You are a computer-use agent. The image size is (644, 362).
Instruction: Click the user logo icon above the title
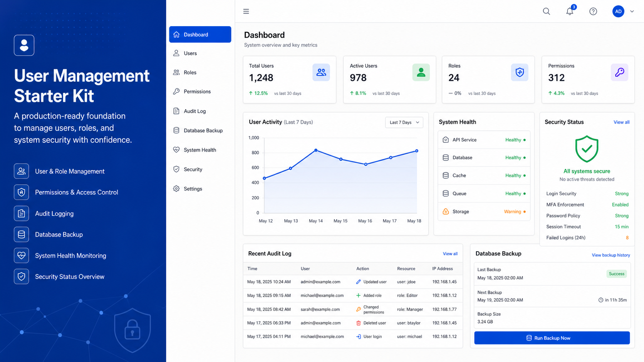pyautogui.click(x=24, y=45)
